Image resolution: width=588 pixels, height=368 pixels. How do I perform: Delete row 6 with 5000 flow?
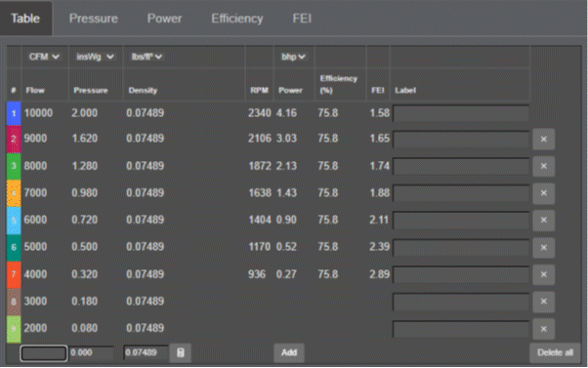click(x=543, y=247)
